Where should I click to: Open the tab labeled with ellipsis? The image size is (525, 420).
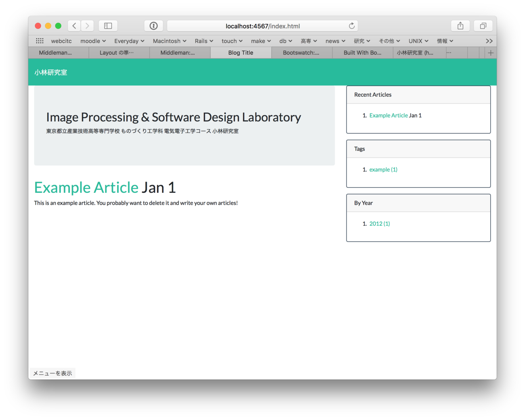click(x=456, y=53)
